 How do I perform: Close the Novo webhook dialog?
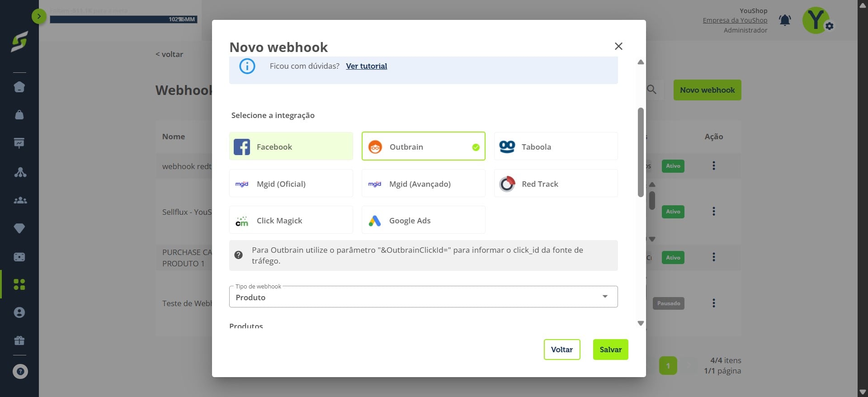[618, 46]
